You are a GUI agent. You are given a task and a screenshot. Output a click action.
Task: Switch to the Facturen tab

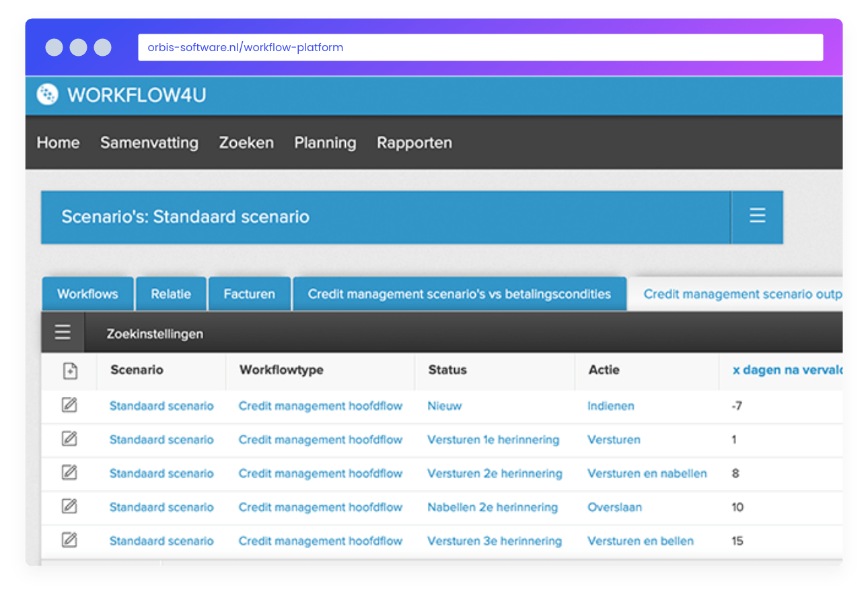[x=250, y=293]
